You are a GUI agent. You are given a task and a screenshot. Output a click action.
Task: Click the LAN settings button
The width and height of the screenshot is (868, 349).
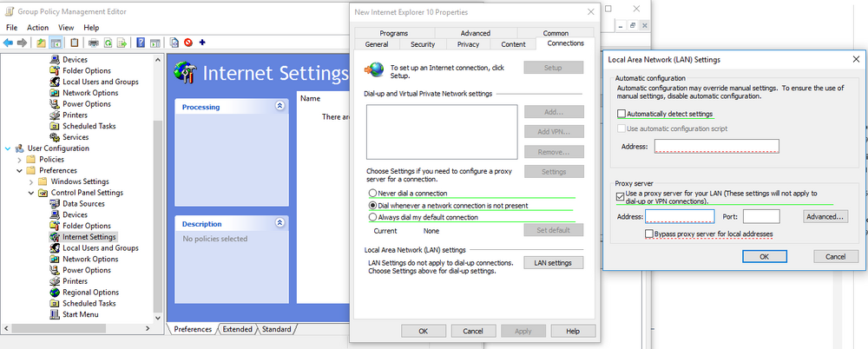[553, 263]
